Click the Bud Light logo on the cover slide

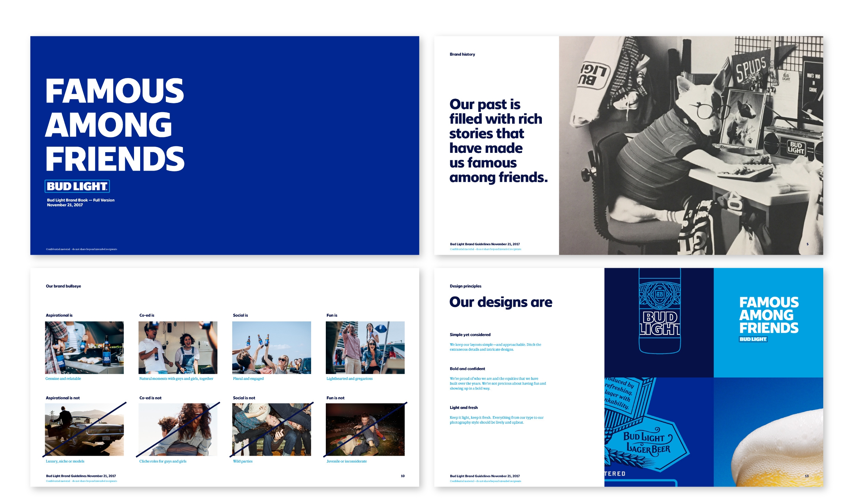point(77,186)
